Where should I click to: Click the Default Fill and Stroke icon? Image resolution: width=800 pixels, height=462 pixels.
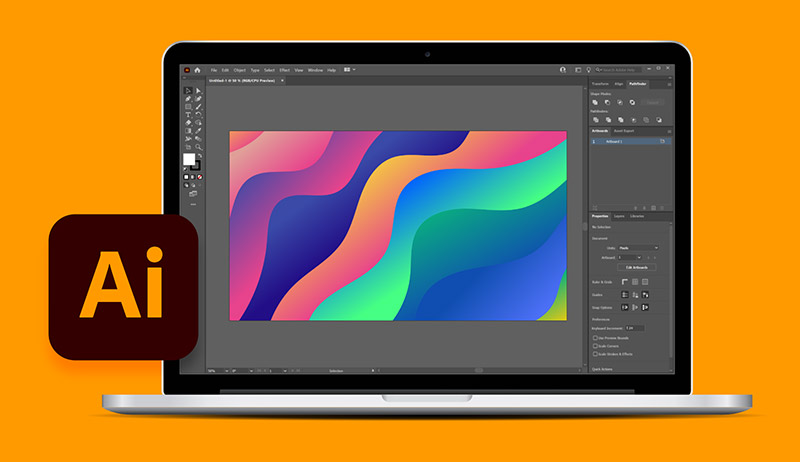pyautogui.click(x=185, y=169)
